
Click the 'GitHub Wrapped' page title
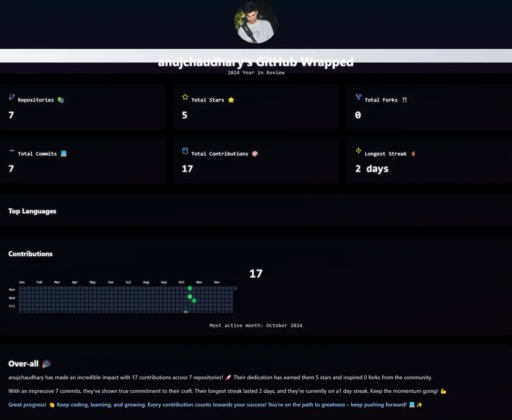[x=255, y=62]
